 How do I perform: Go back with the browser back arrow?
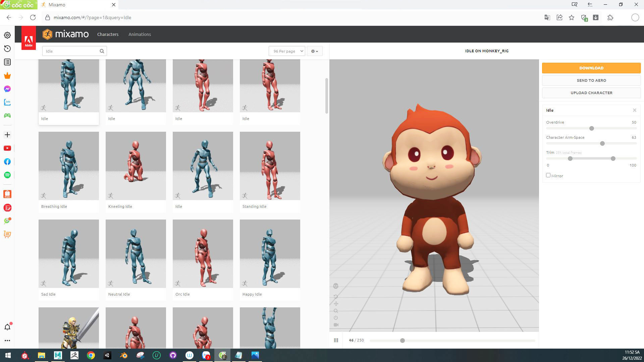(x=9, y=17)
